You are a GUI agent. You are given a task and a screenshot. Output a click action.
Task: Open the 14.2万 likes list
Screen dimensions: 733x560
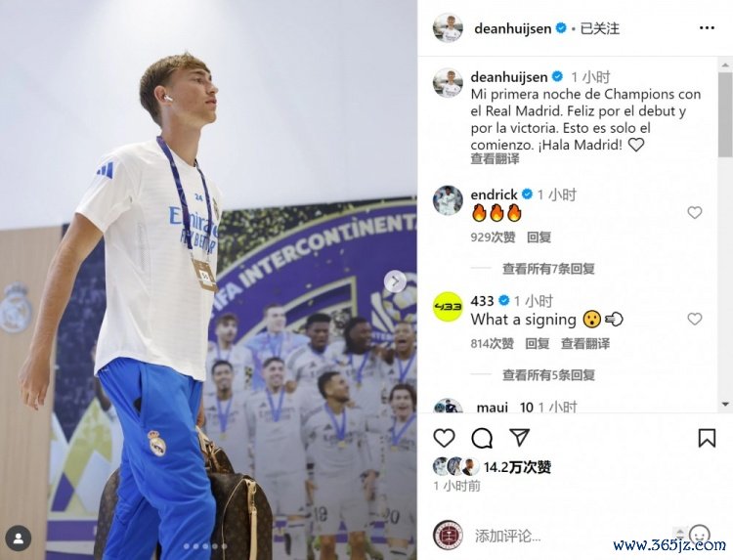(517, 467)
